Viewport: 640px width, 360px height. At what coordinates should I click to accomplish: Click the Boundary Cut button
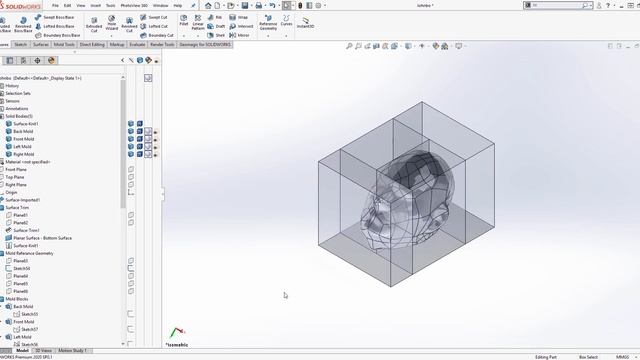coord(157,35)
